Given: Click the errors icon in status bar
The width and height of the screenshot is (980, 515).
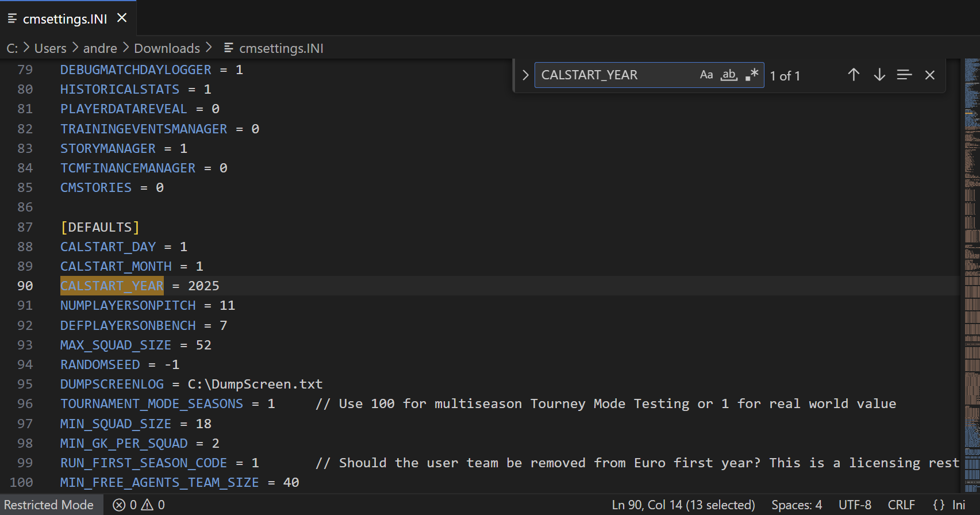Looking at the screenshot, I should pyautogui.click(x=119, y=505).
